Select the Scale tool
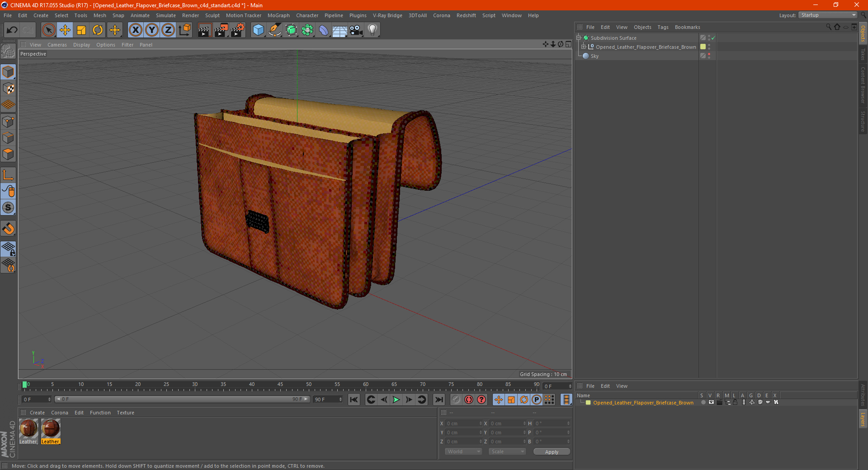 tap(81, 30)
